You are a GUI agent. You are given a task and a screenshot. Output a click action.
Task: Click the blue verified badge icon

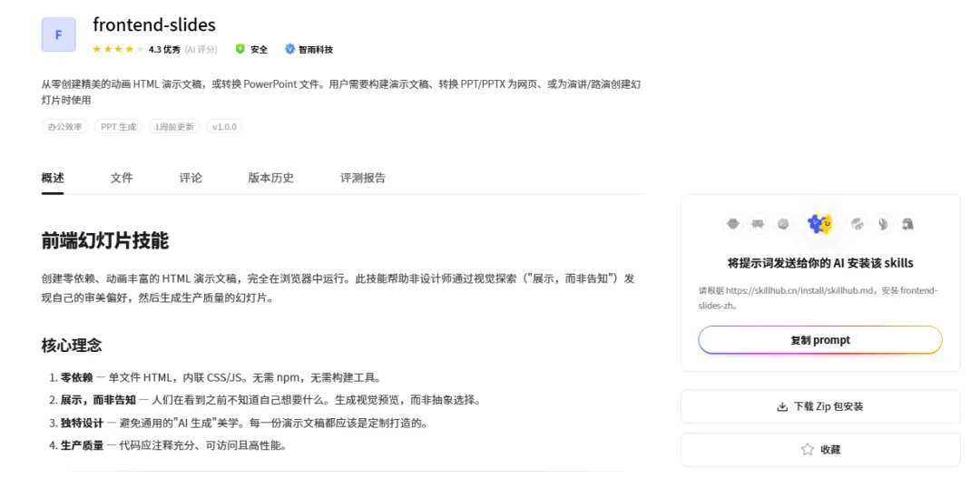(x=290, y=49)
